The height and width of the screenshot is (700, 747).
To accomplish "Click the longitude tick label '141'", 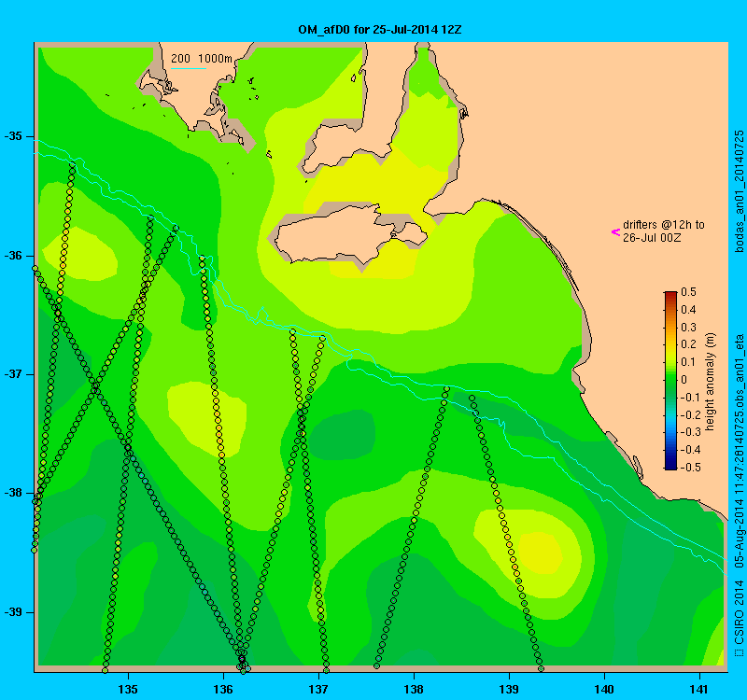I will (699, 689).
